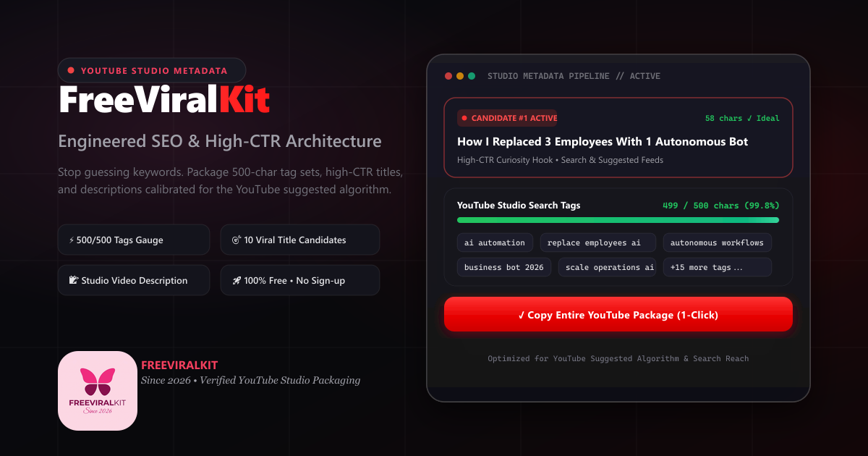Click 'Engineered SEO & High-CTR Architecture' subtitle

tap(220, 140)
